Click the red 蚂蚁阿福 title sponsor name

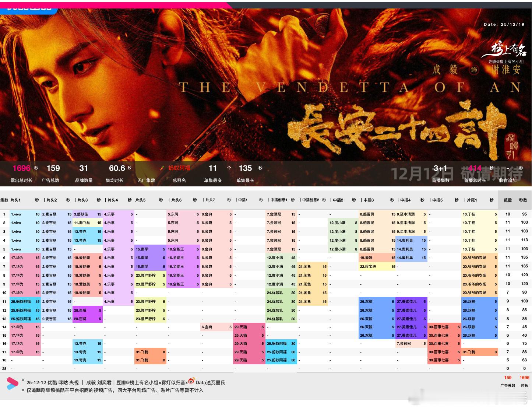tap(179, 168)
